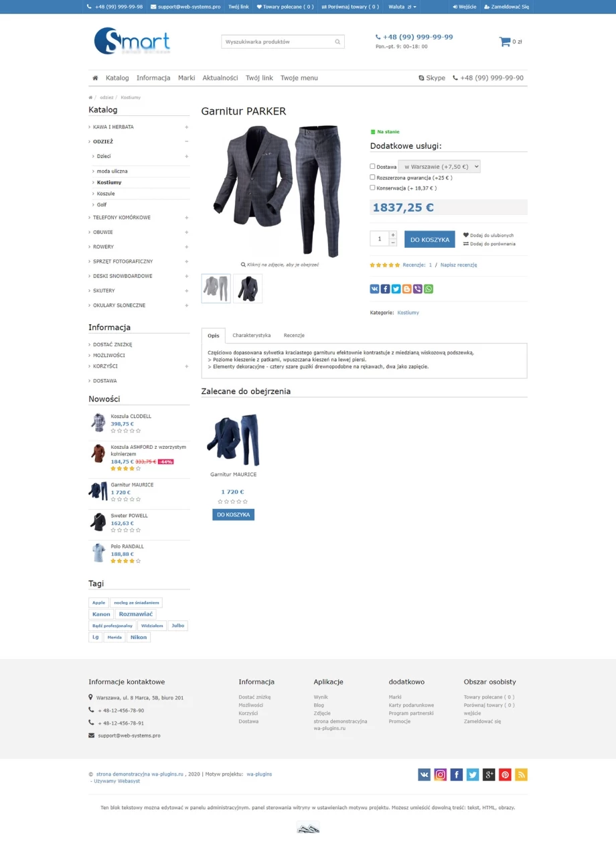This screenshot has width=616, height=844.
Task: Share product on Facebook icon
Action: pos(385,289)
